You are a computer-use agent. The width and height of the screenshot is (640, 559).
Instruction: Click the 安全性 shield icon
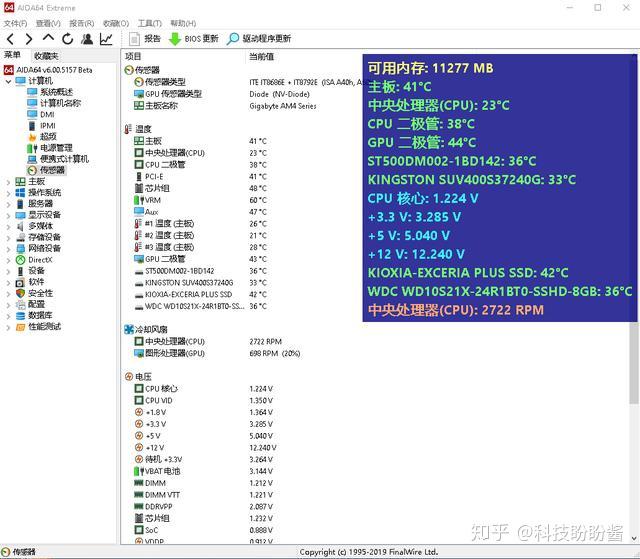20,293
